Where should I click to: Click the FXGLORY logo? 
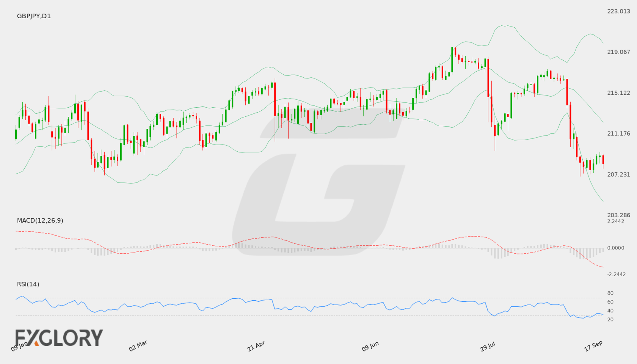pos(59,338)
